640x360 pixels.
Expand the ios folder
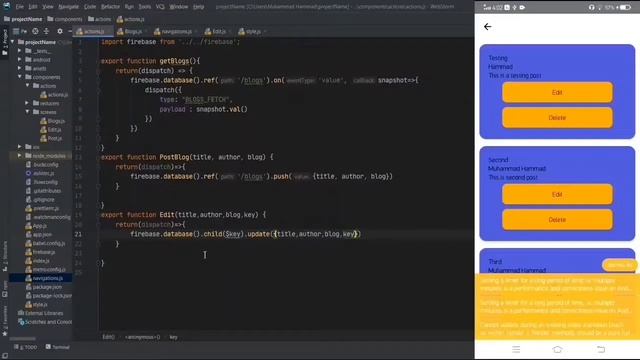[20, 147]
